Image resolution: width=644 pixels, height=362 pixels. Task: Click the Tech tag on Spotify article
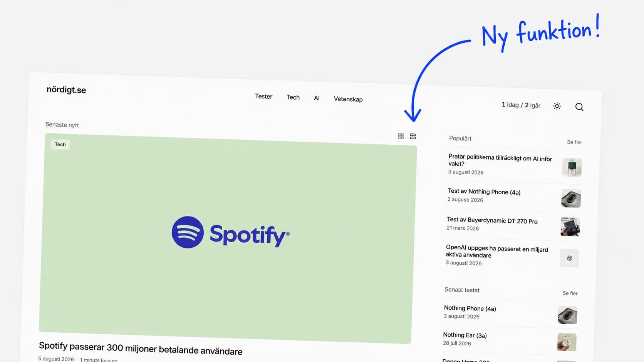(60, 145)
